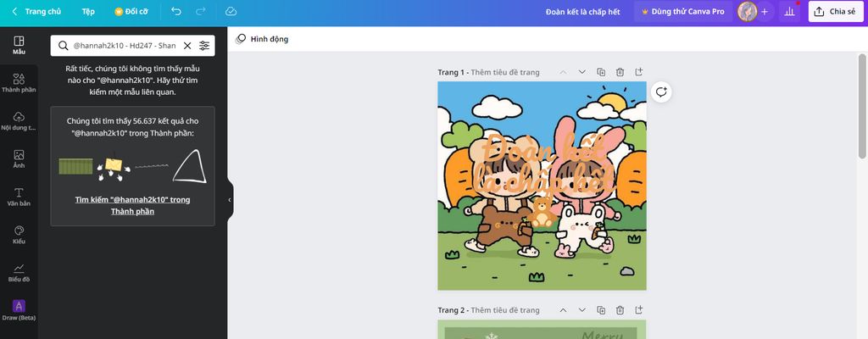Open user profile avatar
The image size is (868, 339).
(748, 11)
